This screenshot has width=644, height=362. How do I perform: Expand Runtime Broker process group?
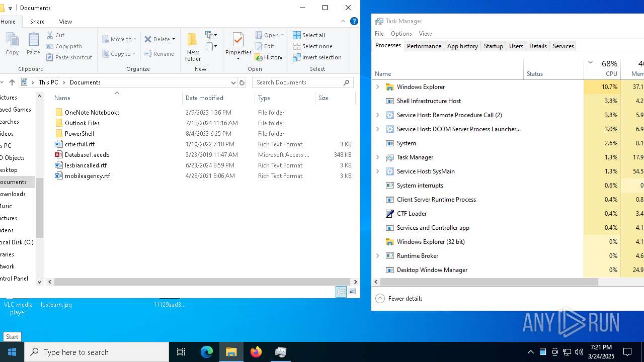(378, 256)
